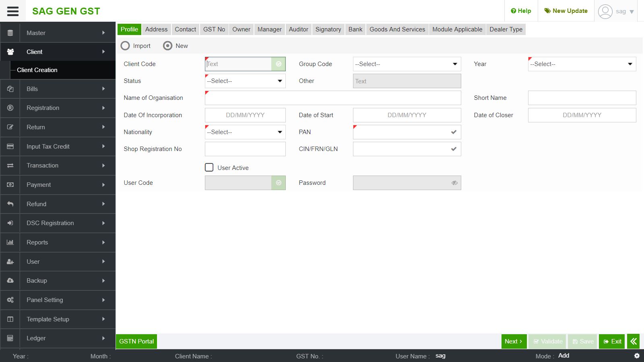Viewport: 644px width, 362px height.
Task: Click the Return sidebar edit icon
Action: 10,127
